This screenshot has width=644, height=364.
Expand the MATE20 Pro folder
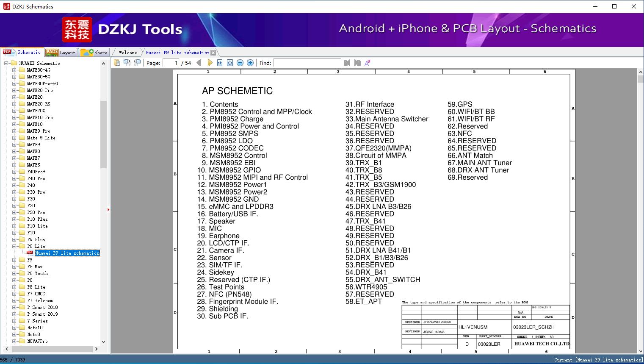click(x=14, y=90)
